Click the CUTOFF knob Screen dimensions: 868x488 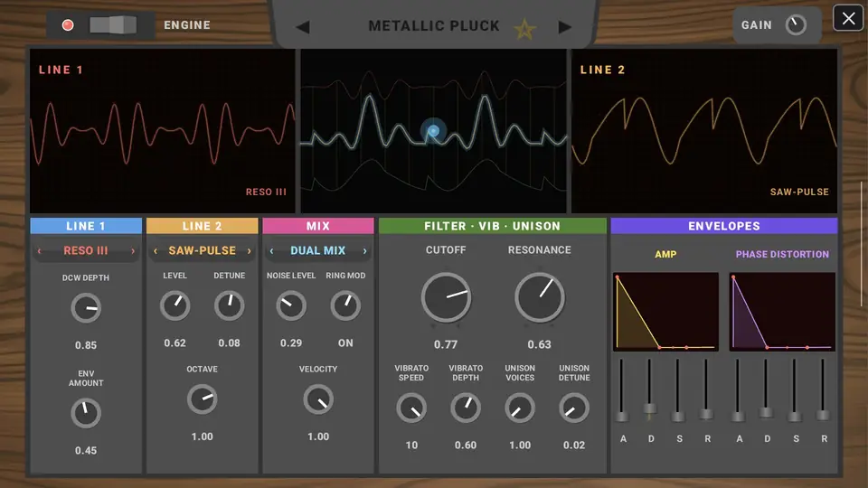(x=446, y=297)
